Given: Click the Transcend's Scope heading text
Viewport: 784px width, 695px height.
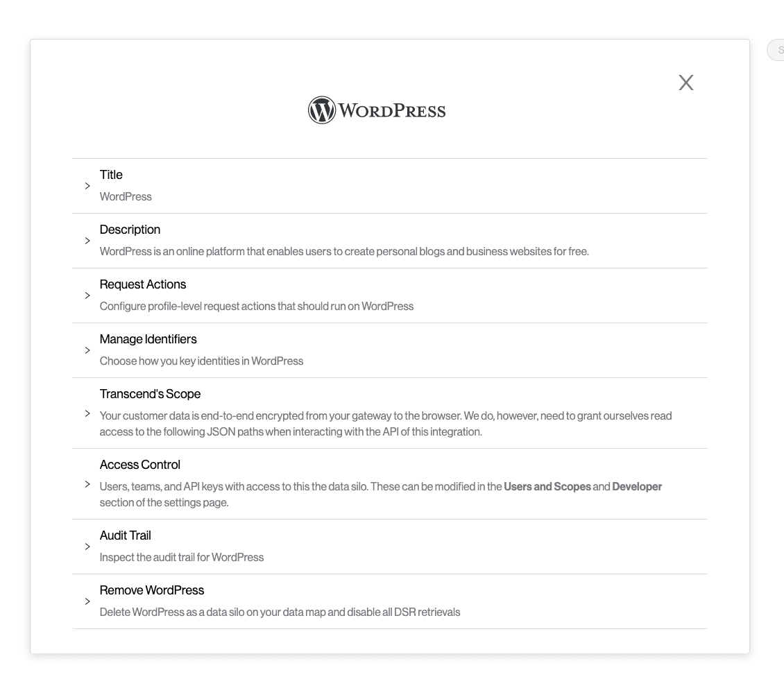Looking at the screenshot, I should tap(150, 394).
